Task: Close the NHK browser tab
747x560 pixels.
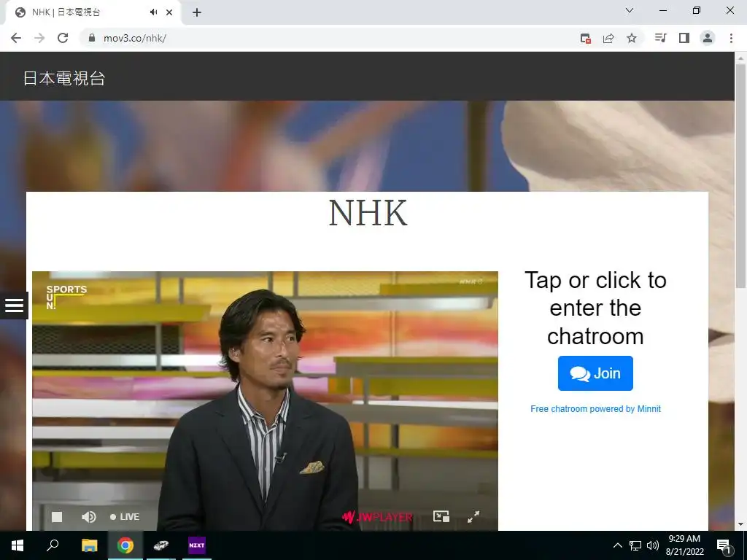Action: [x=169, y=12]
